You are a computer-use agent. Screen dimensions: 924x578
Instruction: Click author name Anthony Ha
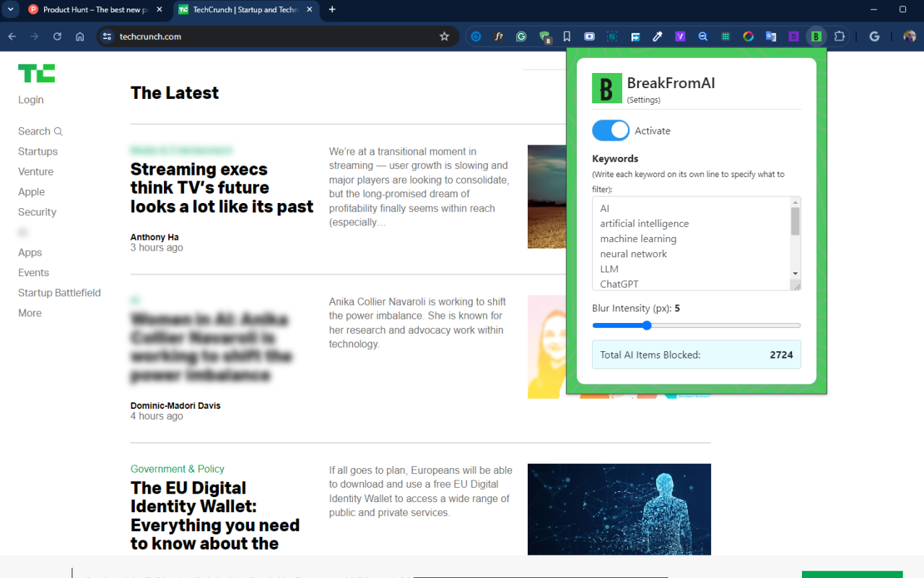coord(154,237)
